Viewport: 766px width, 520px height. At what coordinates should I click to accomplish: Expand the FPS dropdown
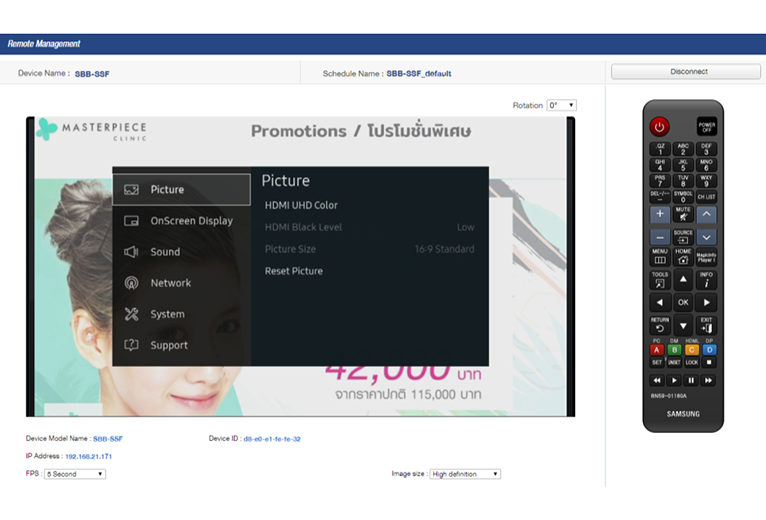click(75, 474)
